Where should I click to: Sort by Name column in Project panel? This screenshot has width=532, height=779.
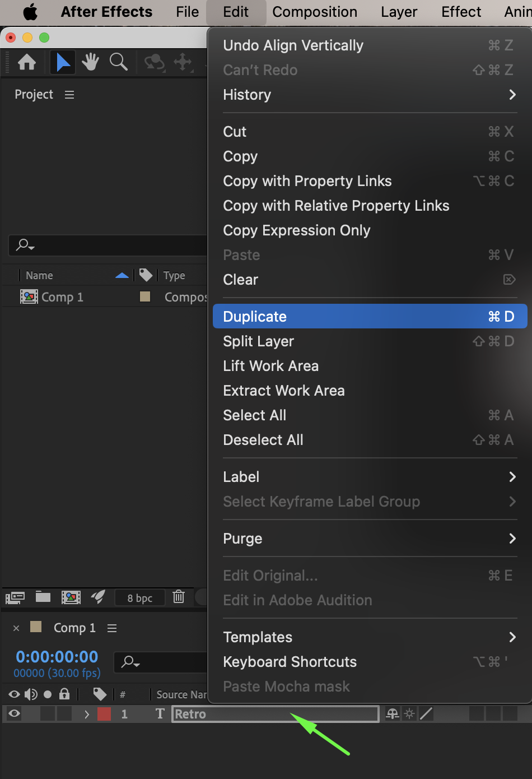(x=39, y=275)
